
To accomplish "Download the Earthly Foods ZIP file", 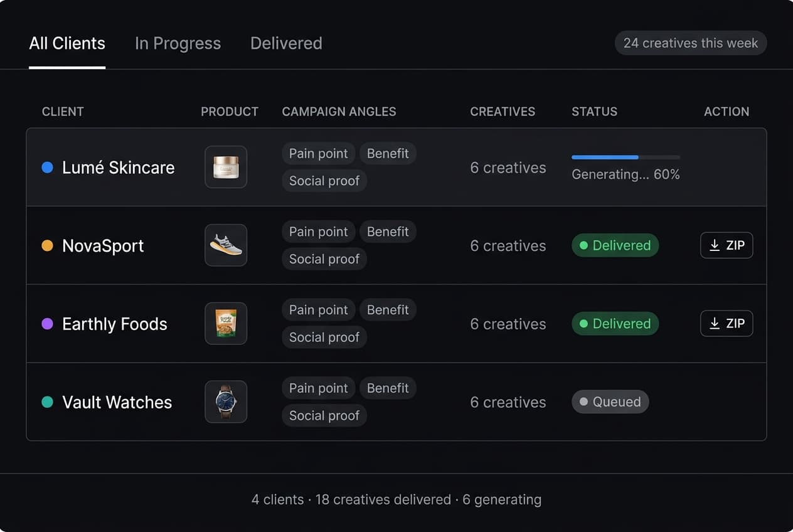I will point(726,324).
